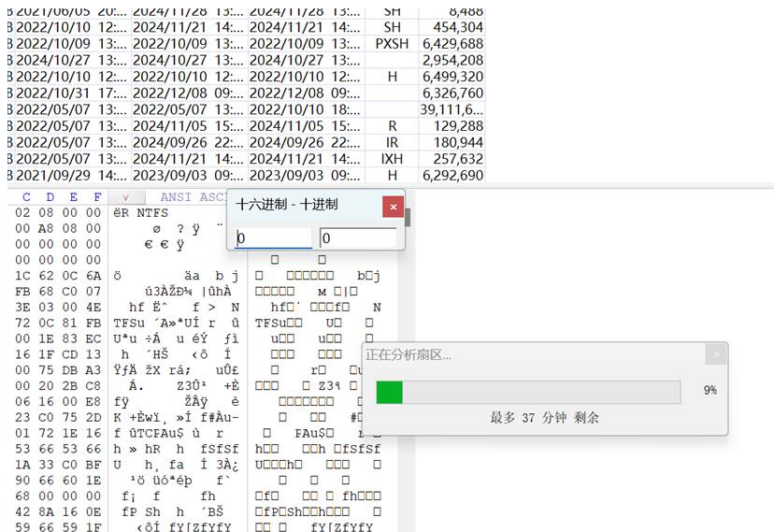Click the 9% progress percentage label
Screen dimensions: 774x532
click(x=709, y=390)
